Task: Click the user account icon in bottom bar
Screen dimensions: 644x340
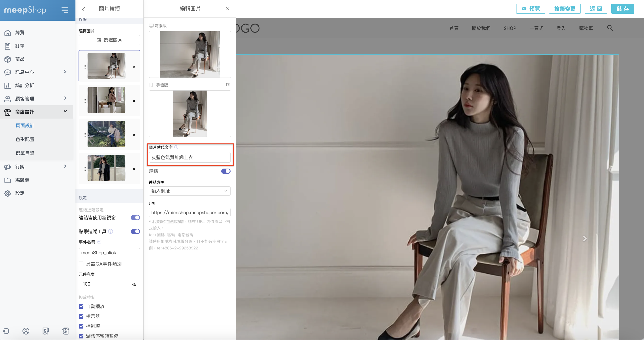Action: 26,331
